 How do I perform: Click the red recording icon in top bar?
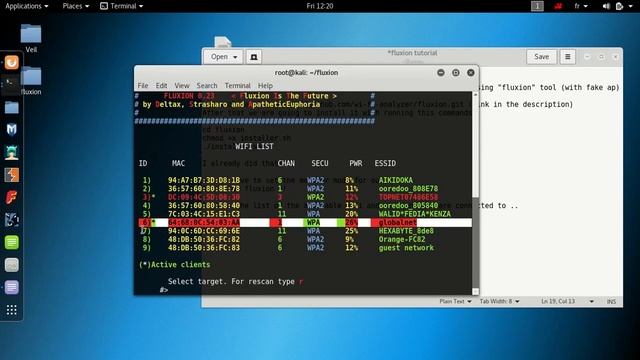pyautogui.click(x=558, y=6)
